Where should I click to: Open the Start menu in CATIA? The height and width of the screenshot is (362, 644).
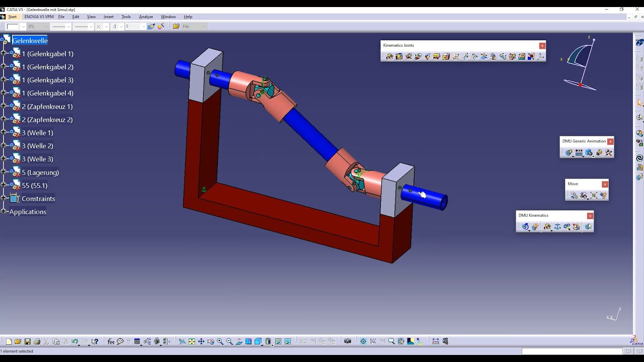click(x=12, y=17)
